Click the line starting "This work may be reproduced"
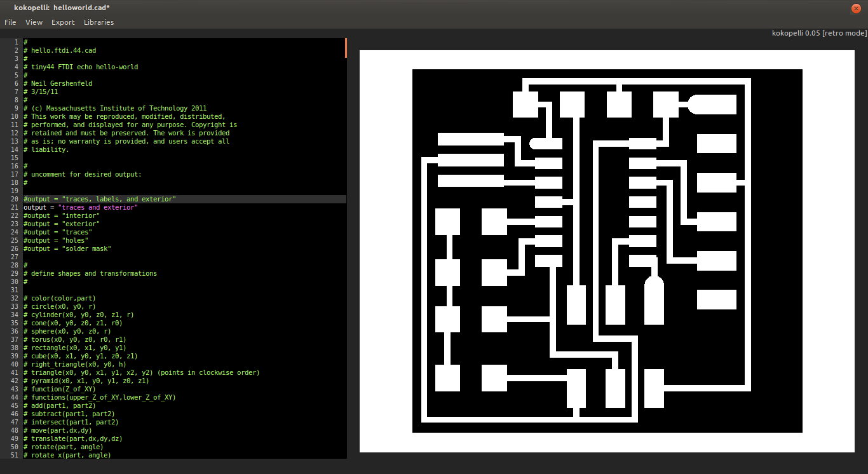The image size is (868, 474). point(125,116)
